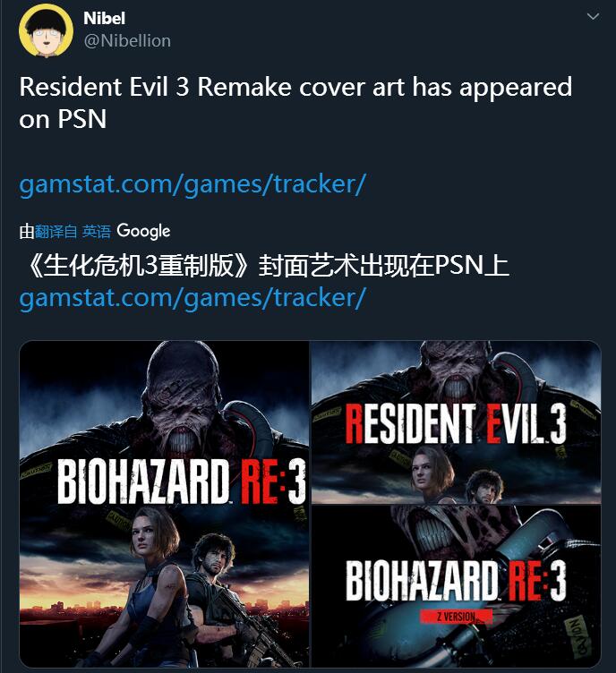
Task: Open the gamstat.com link in translated text
Action: [192, 298]
